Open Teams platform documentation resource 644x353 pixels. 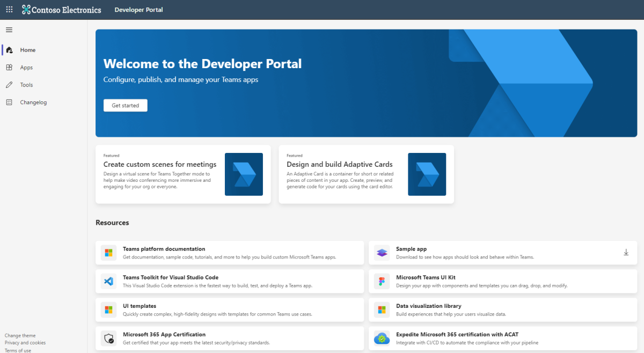tap(230, 253)
